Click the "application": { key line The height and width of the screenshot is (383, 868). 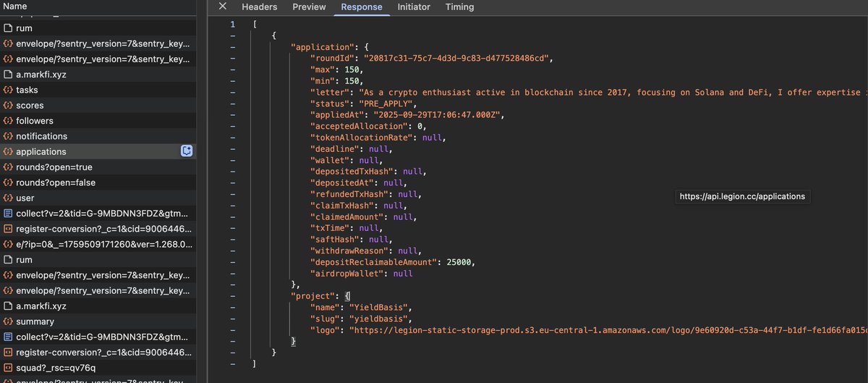tap(328, 47)
